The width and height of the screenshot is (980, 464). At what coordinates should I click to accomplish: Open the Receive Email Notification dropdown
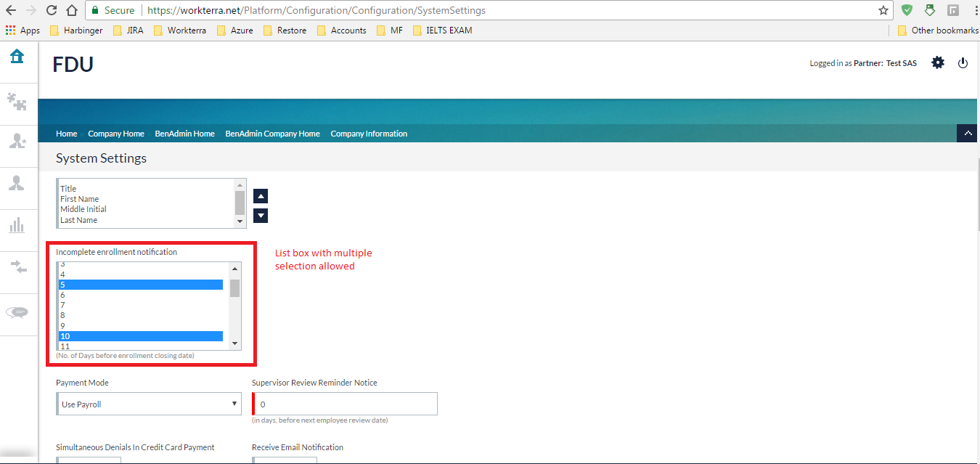point(285,460)
